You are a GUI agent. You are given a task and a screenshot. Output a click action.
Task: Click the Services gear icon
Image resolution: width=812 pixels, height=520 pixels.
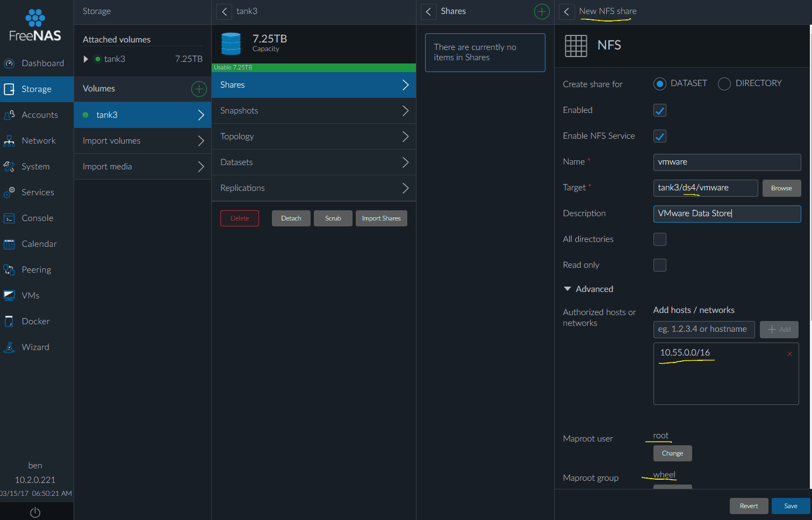click(9, 193)
